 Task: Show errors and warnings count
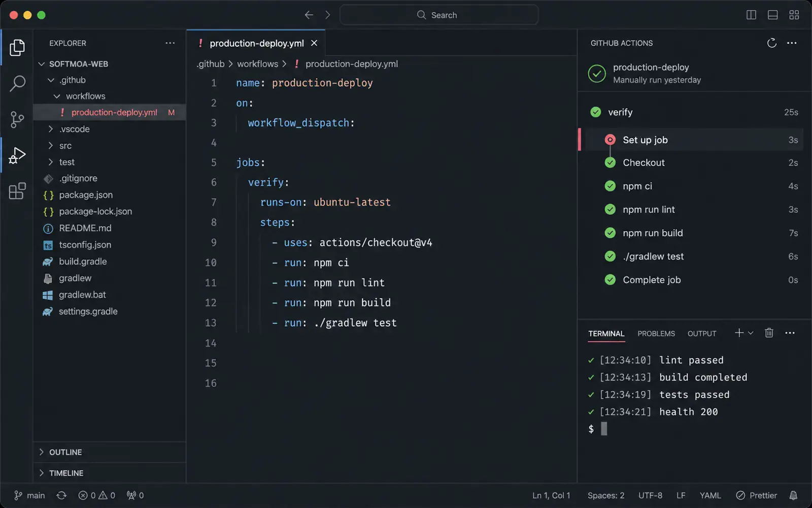coord(96,495)
